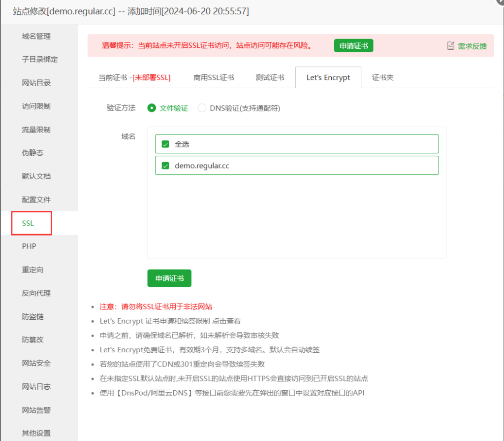This screenshot has width=504, height=441.
Task: Open the 证书夹 tab
Action: pyautogui.click(x=382, y=78)
